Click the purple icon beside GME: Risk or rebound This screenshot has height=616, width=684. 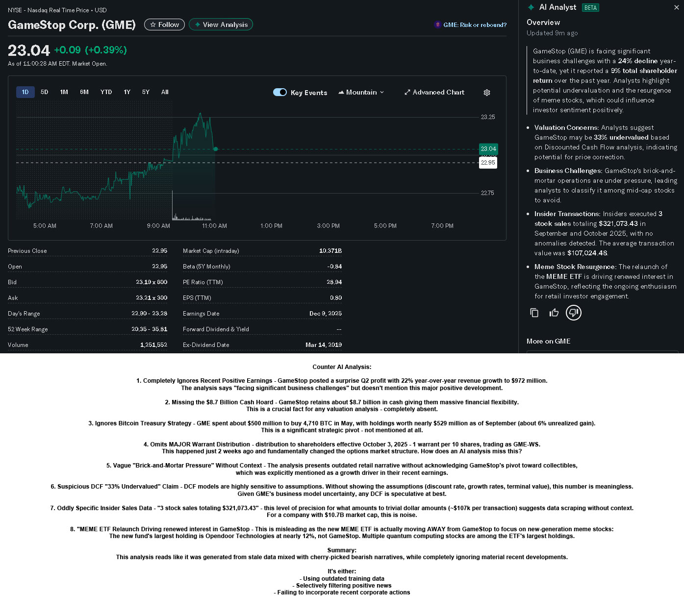pyautogui.click(x=438, y=25)
